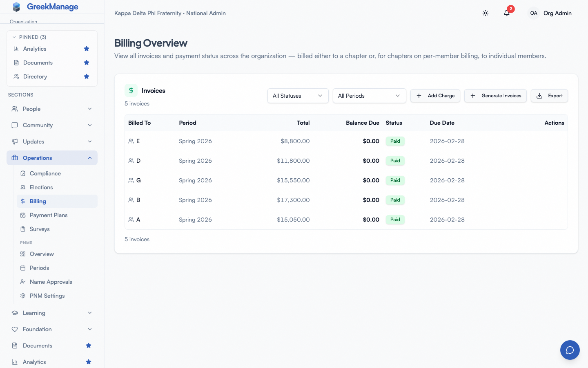Unpin Directory with its star in Pinned

[x=87, y=76]
